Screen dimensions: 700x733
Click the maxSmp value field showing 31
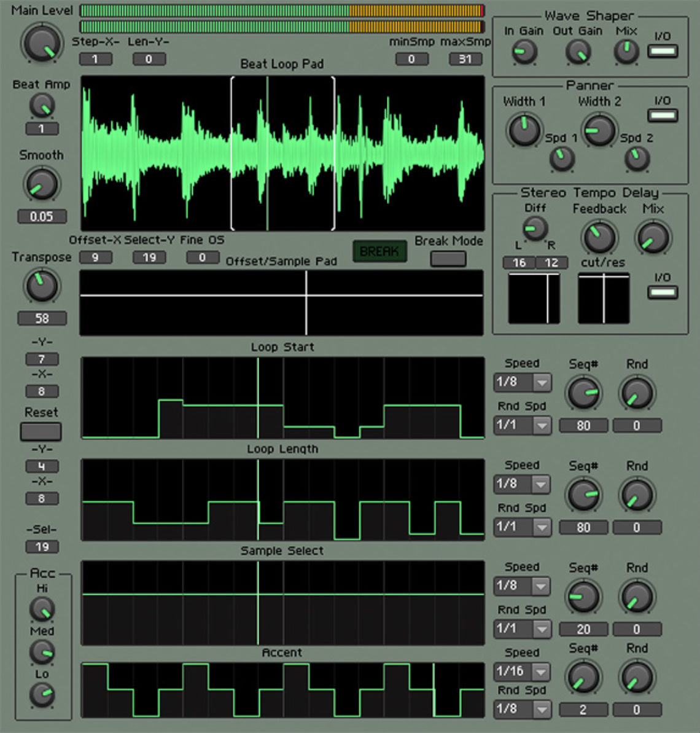coord(465,60)
